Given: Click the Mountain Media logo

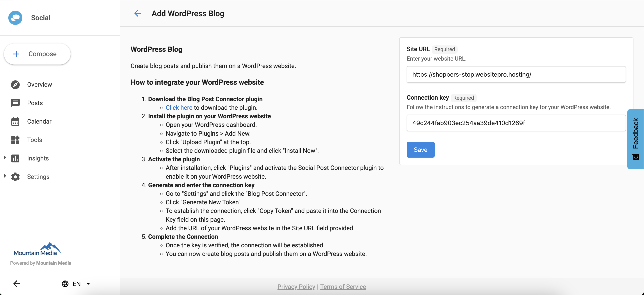Looking at the screenshot, I should click(37, 249).
